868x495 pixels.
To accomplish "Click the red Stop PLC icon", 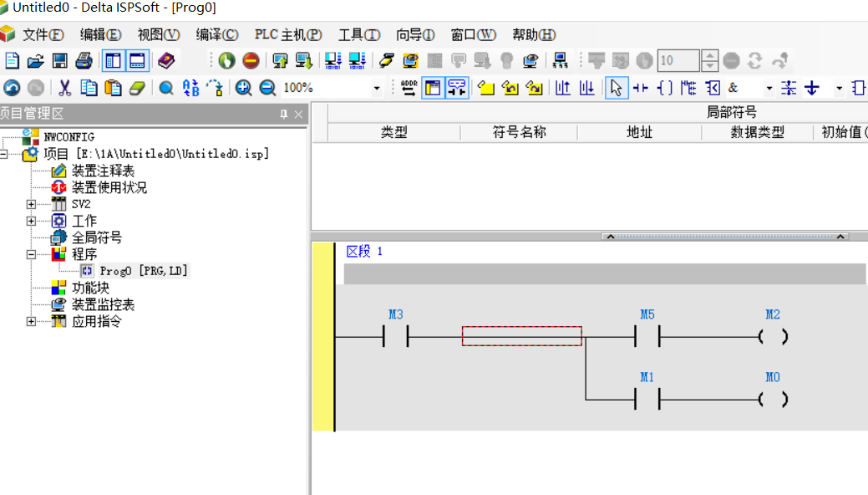I will coord(251,61).
